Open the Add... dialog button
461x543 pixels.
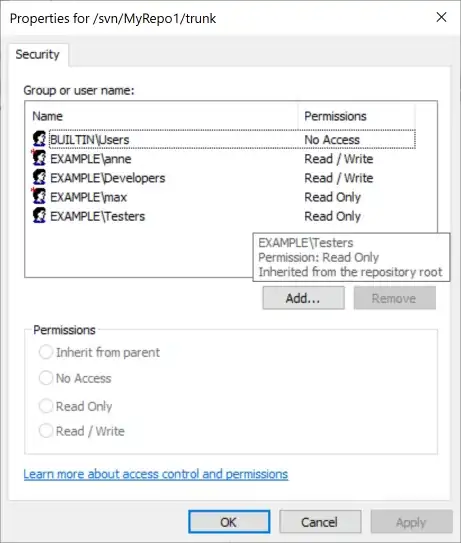point(303,298)
